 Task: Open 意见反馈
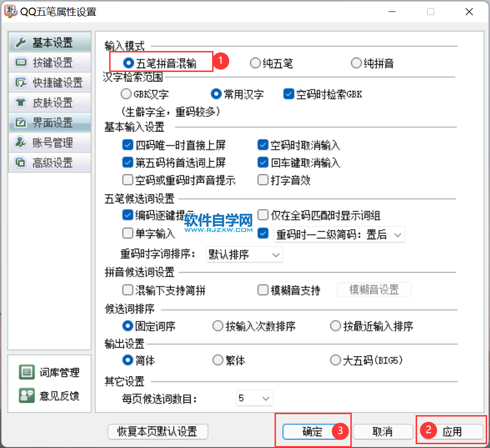click(x=50, y=396)
